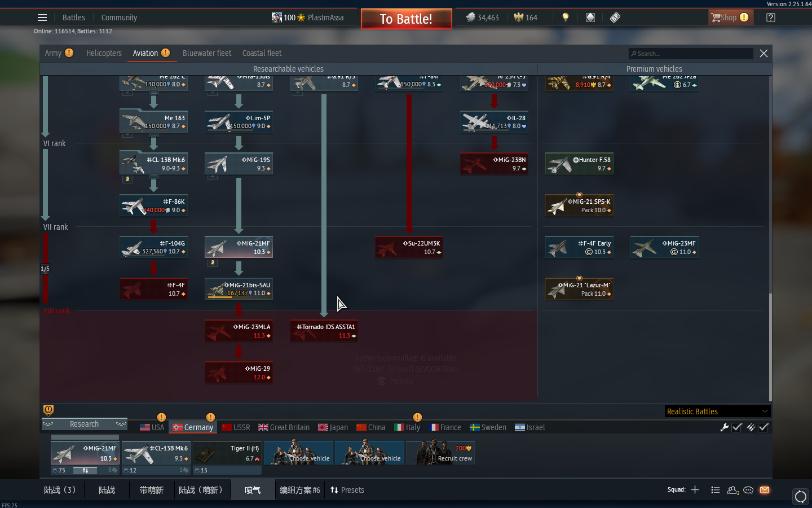Click the circular refresh arrows icon
Image resolution: width=812 pixels, height=508 pixels.
(801, 497)
